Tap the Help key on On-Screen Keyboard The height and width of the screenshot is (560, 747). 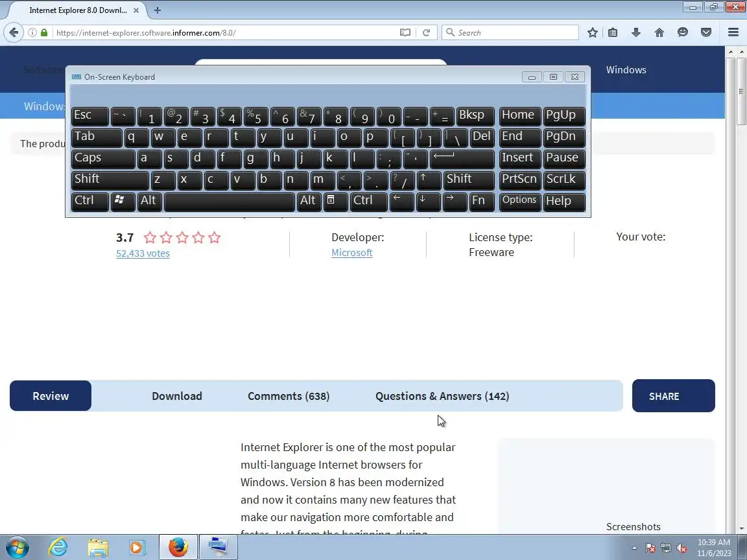[564, 201]
